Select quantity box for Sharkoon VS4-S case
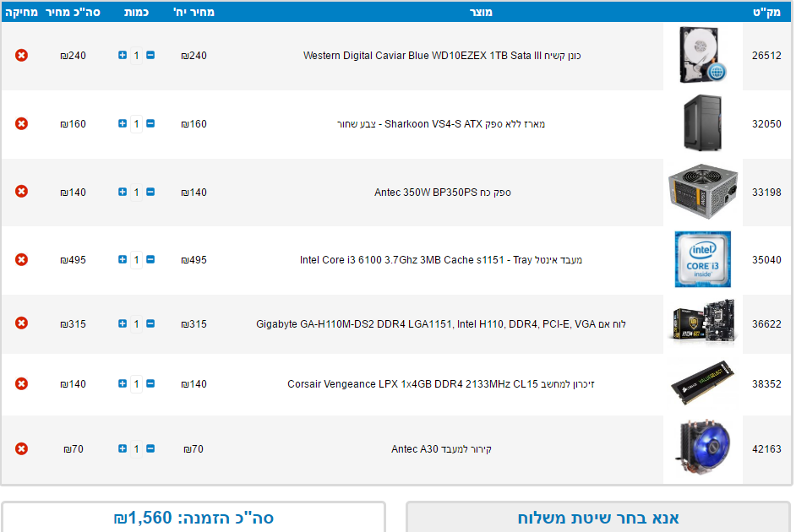 136,124
